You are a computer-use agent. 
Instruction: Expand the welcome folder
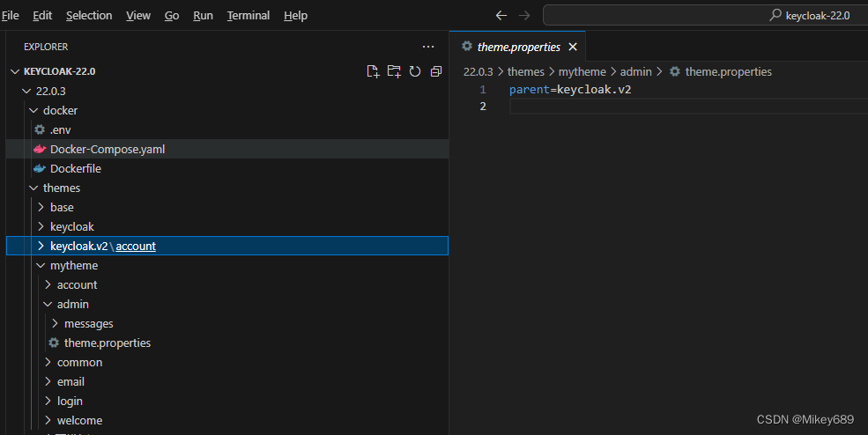point(48,420)
